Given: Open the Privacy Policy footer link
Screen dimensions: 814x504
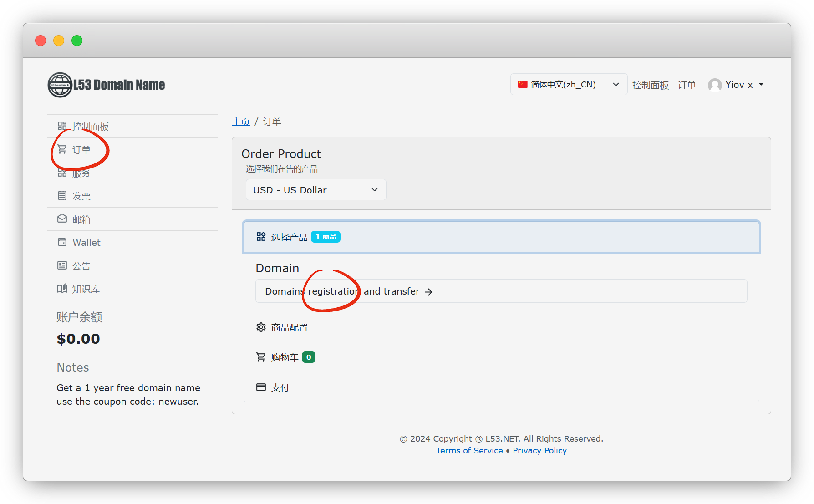Looking at the screenshot, I should (539, 450).
